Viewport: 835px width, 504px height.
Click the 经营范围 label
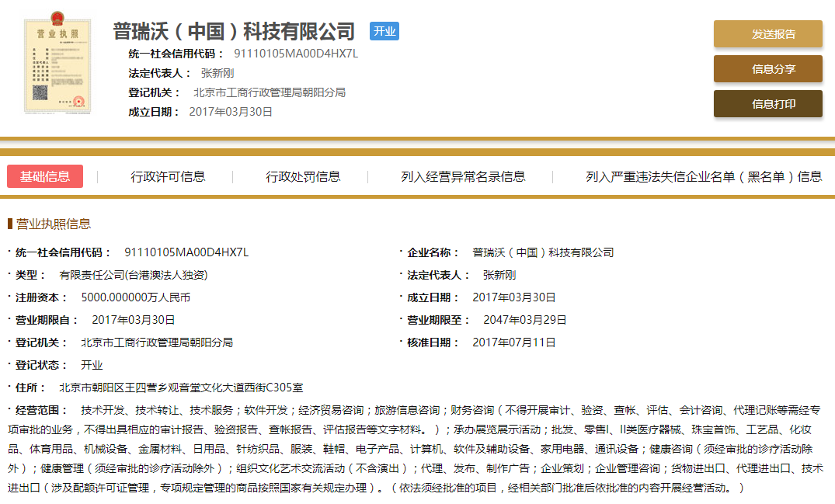click(x=42, y=409)
